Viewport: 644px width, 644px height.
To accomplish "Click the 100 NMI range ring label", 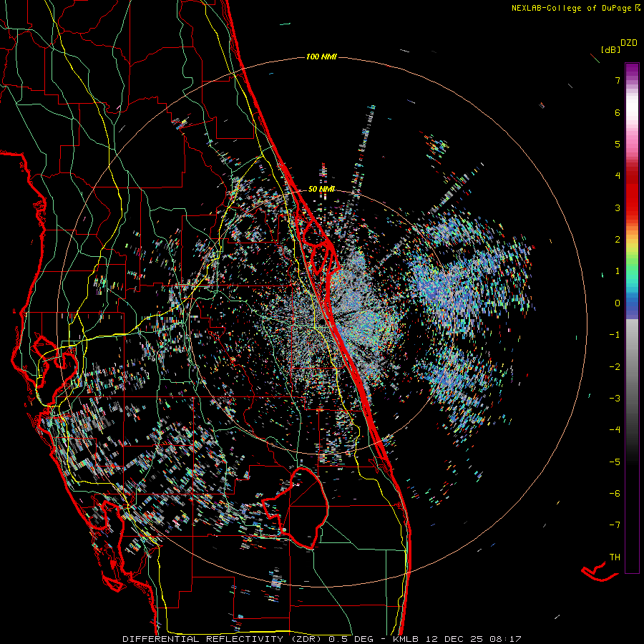I will tap(321, 57).
